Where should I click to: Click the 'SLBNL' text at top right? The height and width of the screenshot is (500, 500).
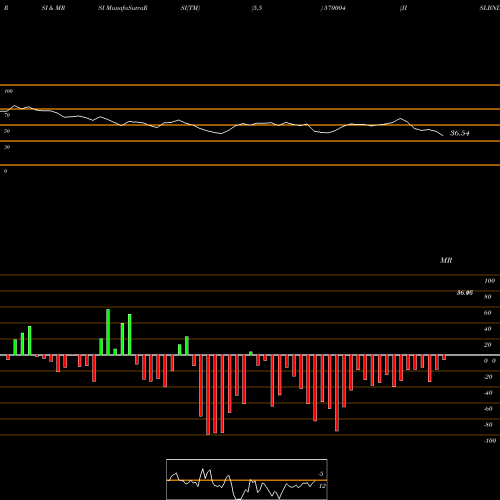(x=489, y=8)
